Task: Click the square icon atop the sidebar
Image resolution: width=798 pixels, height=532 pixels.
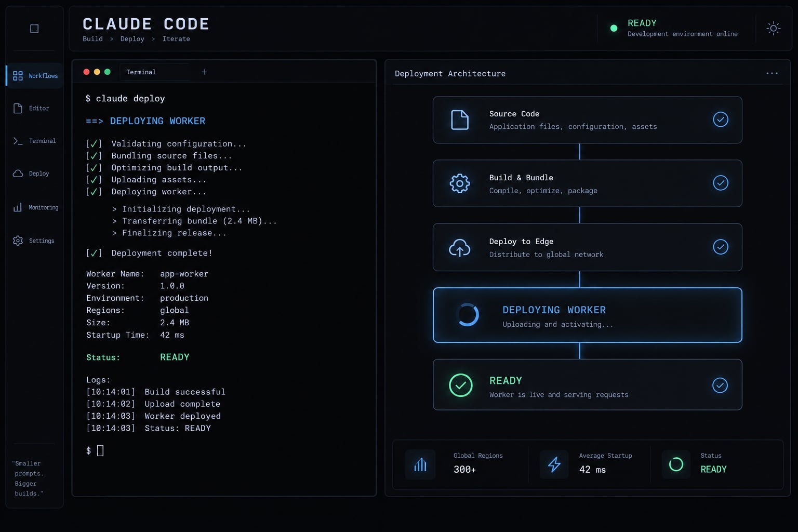Action: point(34,29)
